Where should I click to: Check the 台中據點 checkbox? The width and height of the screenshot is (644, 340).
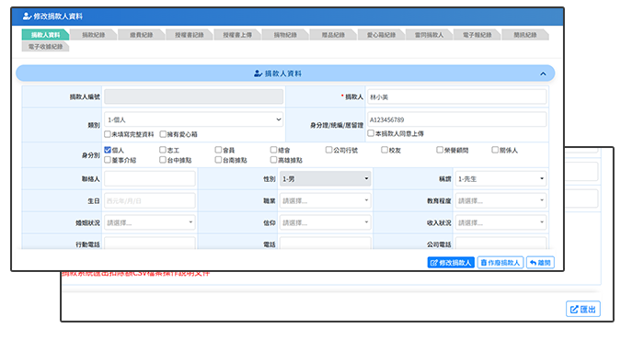(x=163, y=160)
